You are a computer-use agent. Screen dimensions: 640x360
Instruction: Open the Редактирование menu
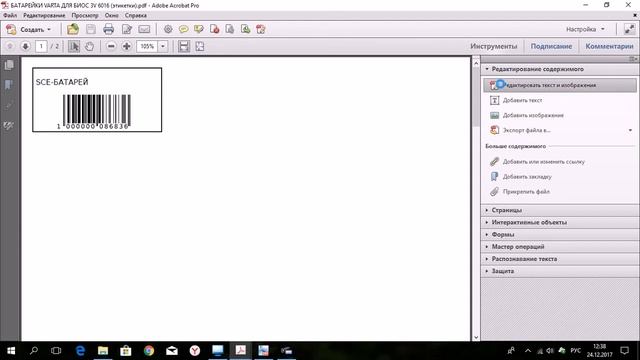point(44,15)
